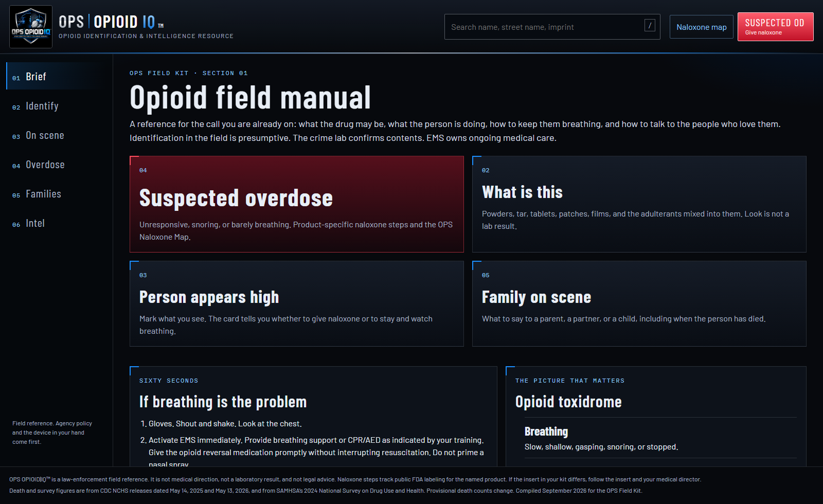
Task: Click the Opioid field manual heading
Action: 250,97
